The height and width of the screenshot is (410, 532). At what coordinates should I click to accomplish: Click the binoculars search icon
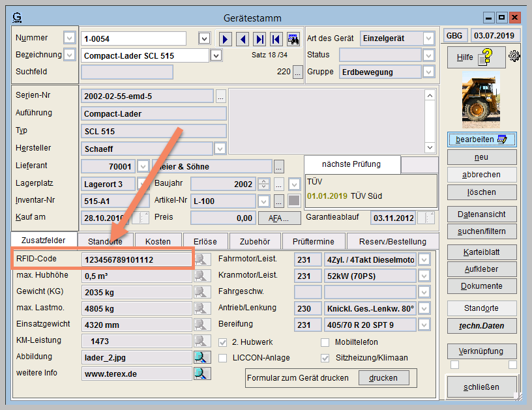tap(293, 39)
